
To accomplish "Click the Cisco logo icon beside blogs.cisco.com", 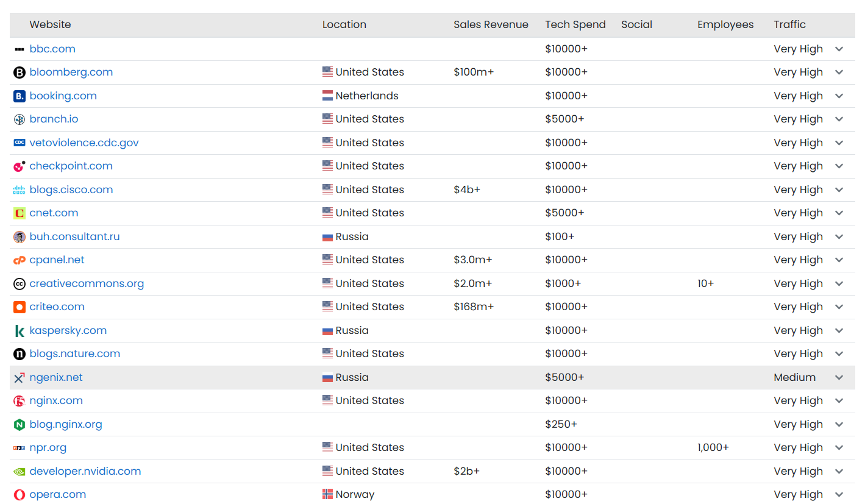I will pyautogui.click(x=20, y=190).
